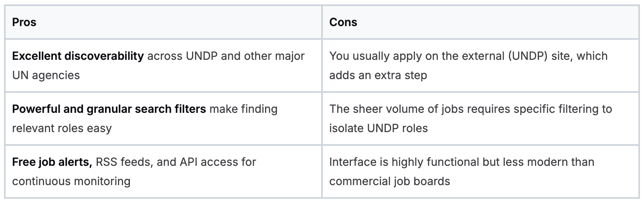Click the Pros column header
Screen dimensions: 644x204
coord(24,22)
